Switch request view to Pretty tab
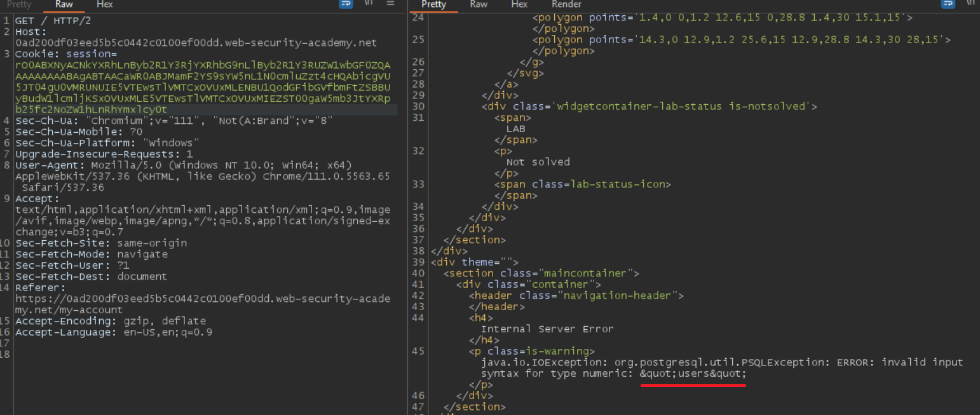 click(x=19, y=4)
